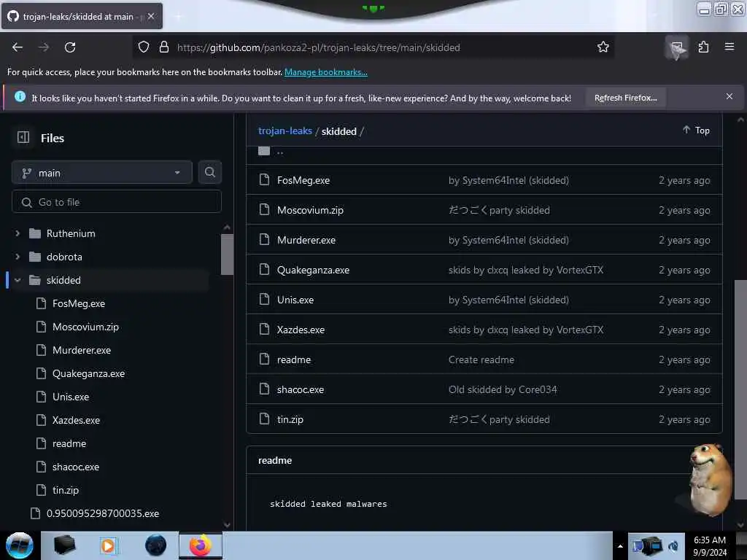Click the parent directory folder icon

click(x=264, y=151)
